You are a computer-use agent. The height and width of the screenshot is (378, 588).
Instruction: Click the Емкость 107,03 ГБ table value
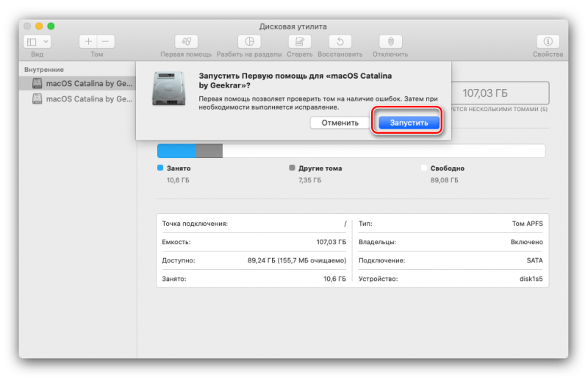tap(331, 242)
